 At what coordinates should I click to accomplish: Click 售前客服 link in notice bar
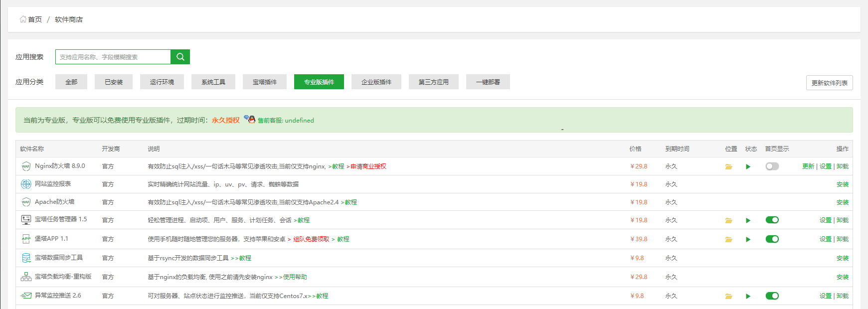tap(286, 120)
